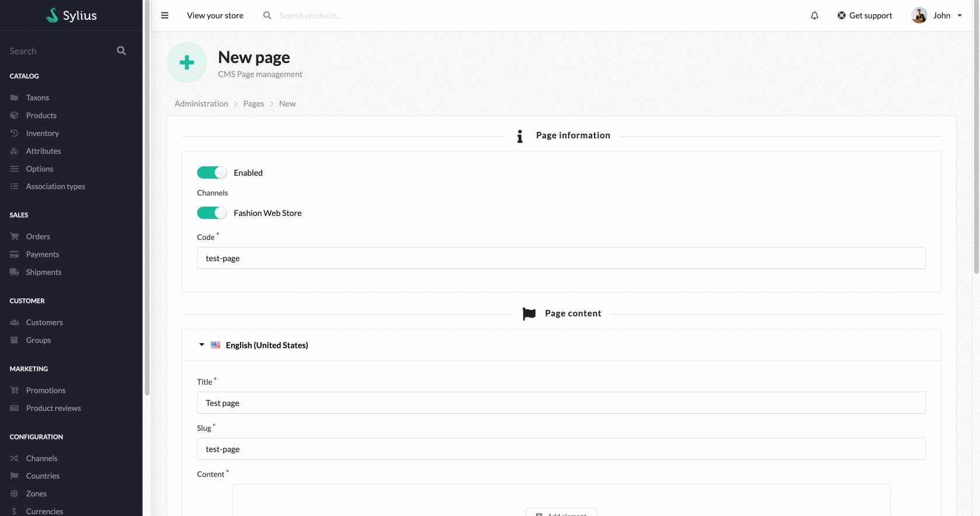Click the Zones globe icon

[15, 494]
